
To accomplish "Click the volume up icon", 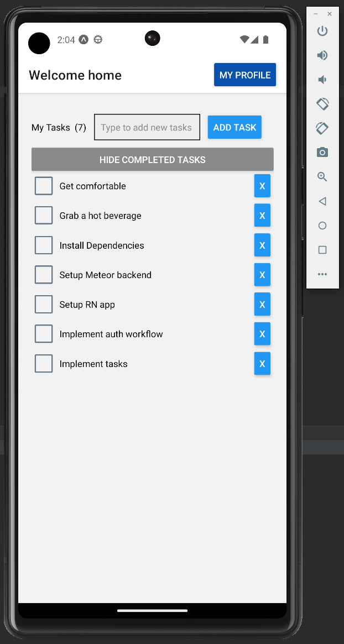I will pos(322,55).
